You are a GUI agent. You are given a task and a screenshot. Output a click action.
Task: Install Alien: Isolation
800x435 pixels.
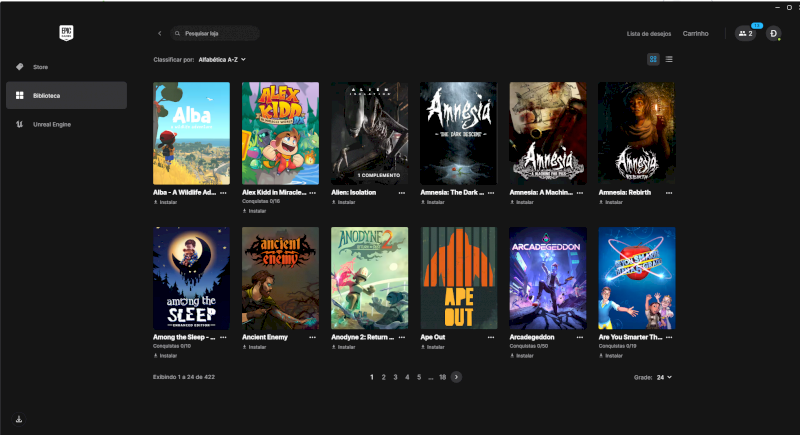pos(344,202)
